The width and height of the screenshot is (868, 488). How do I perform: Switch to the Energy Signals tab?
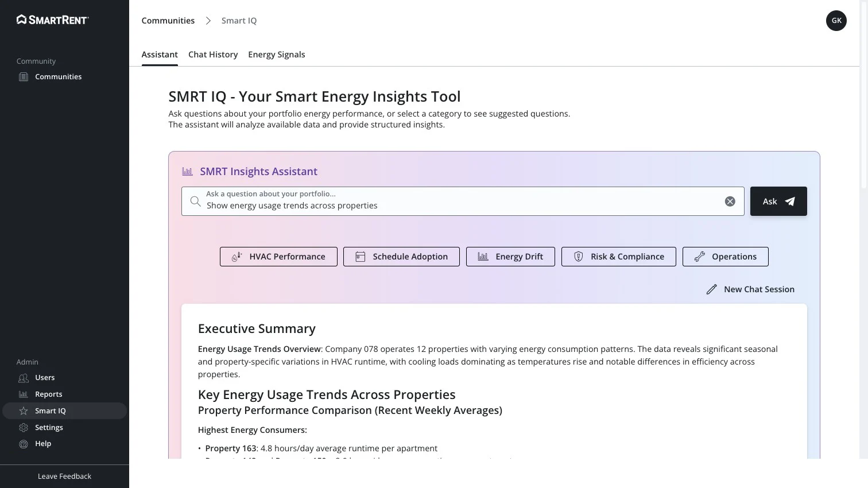click(277, 55)
